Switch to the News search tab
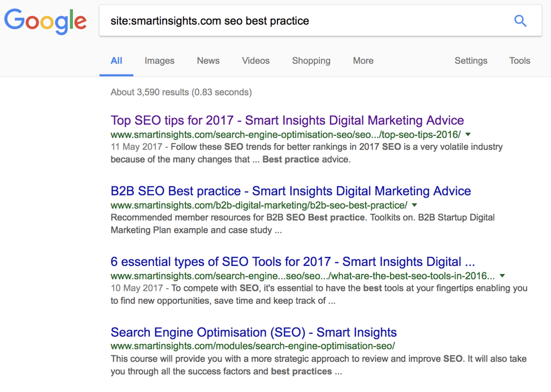This screenshot has height=392, width=551. (x=208, y=60)
